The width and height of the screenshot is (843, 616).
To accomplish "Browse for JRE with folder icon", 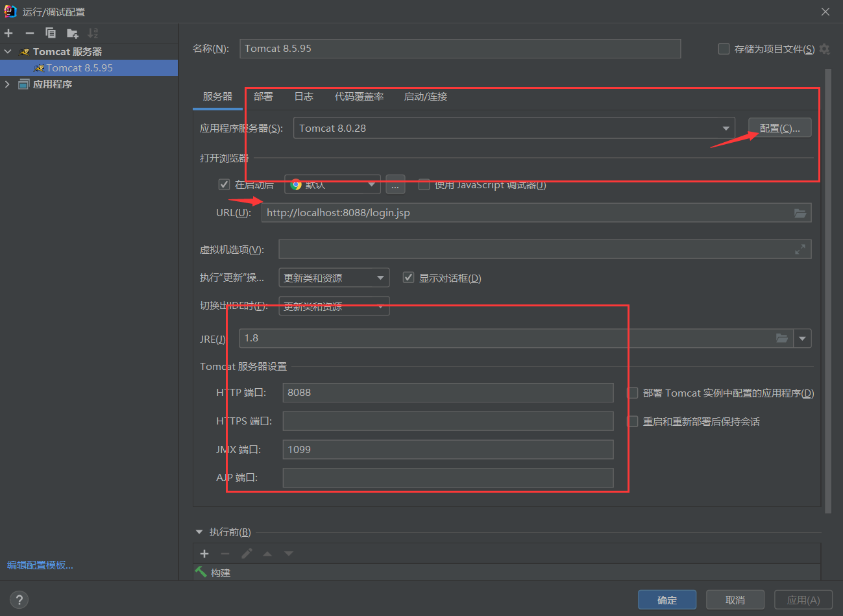I will (x=782, y=338).
